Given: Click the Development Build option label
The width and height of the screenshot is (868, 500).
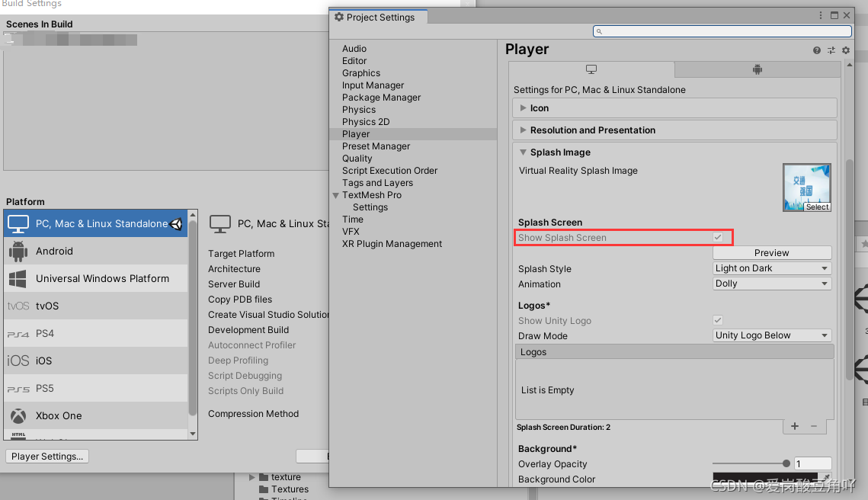Looking at the screenshot, I should click(x=248, y=330).
